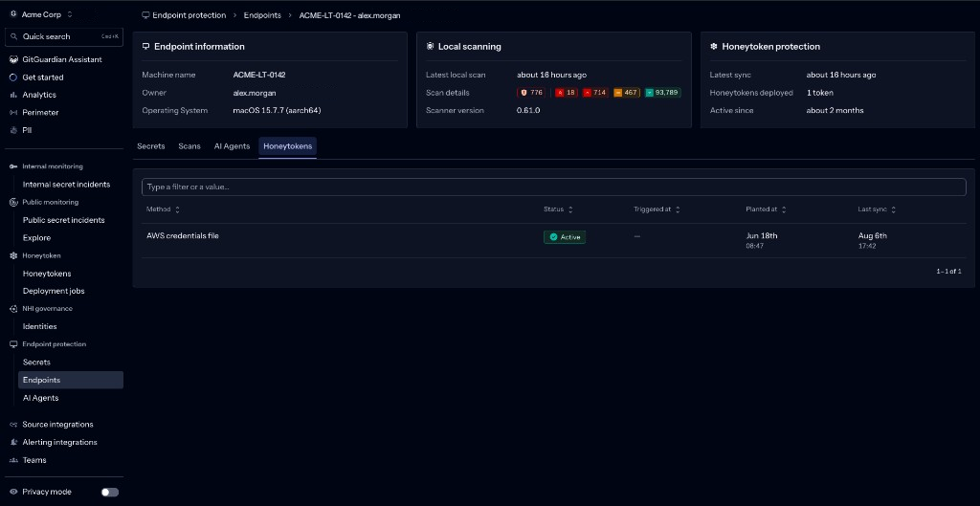Click the 776 scan details badge
Viewport: 980px width, 506px height.
click(x=531, y=93)
